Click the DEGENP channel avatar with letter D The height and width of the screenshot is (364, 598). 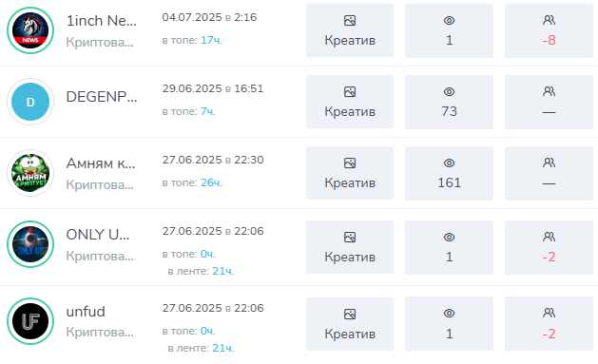click(x=30, y=102)
